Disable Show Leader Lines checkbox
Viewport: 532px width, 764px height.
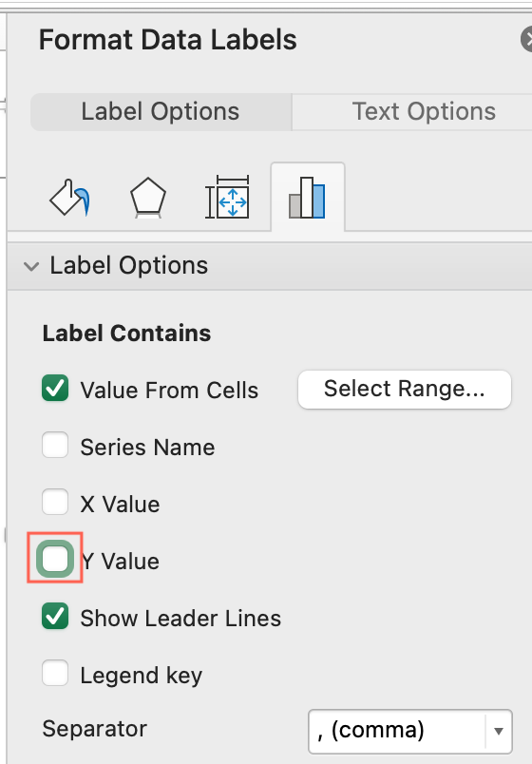point(55,616)
